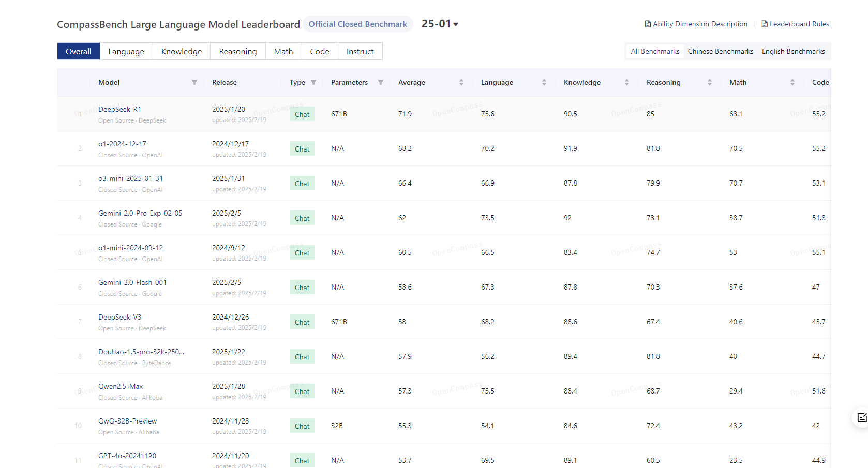
Task: Click the Type column filter icon
Action: point(313,82)
